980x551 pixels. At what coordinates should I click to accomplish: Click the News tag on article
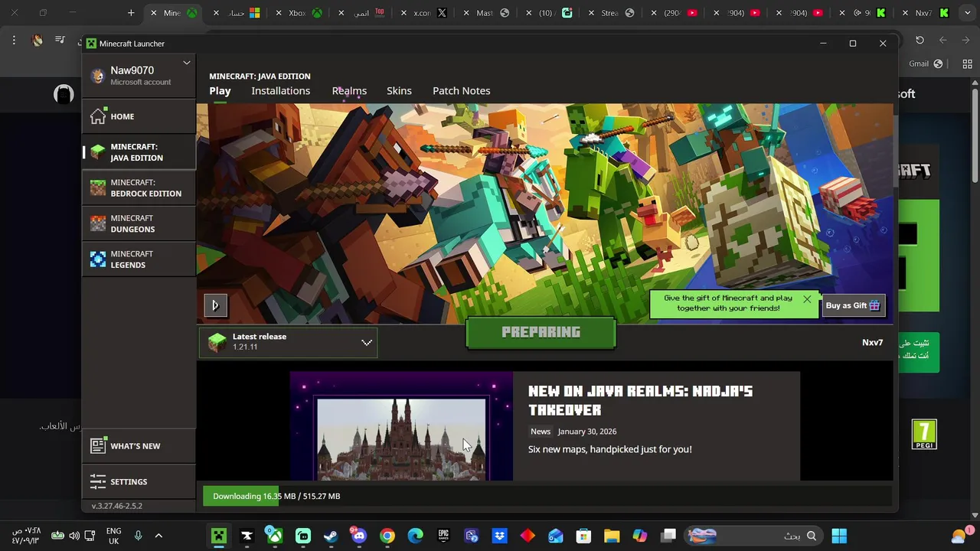(x=541, y=432)
